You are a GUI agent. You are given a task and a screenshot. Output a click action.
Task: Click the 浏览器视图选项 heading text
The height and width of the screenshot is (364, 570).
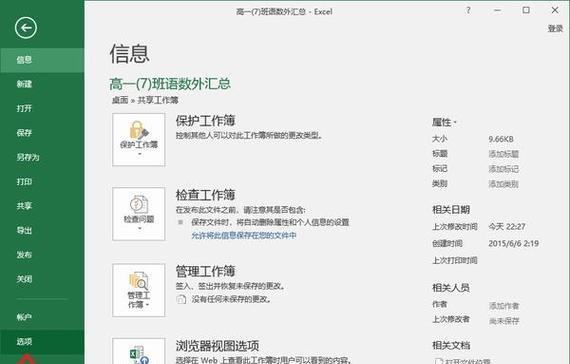[x=217, y=345]
